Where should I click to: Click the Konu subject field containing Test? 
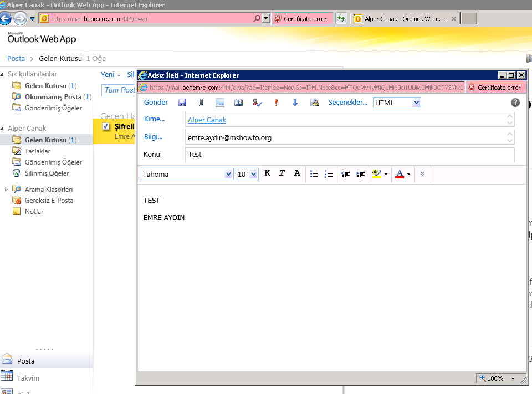pos(350,155)
